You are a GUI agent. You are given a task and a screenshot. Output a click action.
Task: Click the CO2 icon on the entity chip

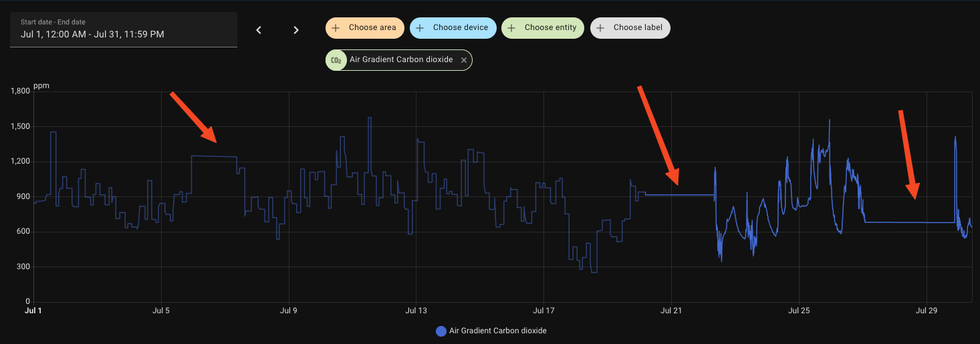(x=336, y=60)
